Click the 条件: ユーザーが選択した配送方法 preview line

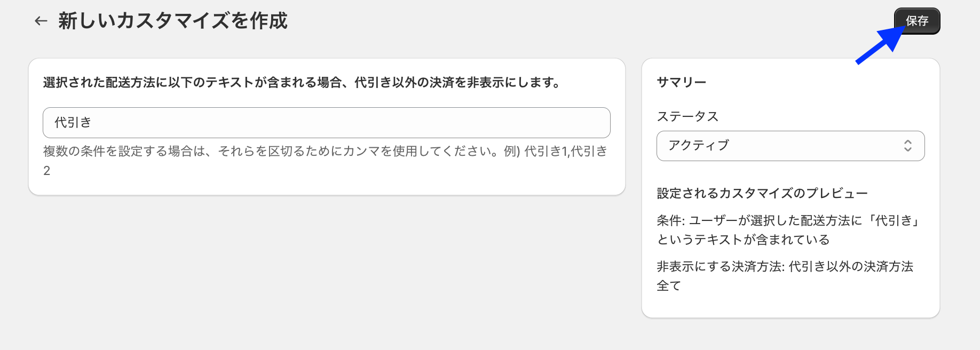pos(758,221)
